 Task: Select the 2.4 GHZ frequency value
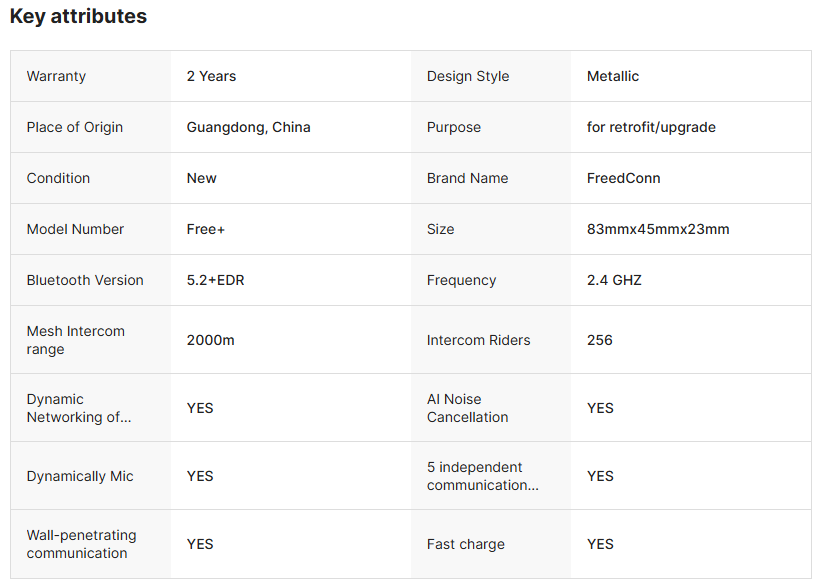pyautogui.click(x=614, y=280)
